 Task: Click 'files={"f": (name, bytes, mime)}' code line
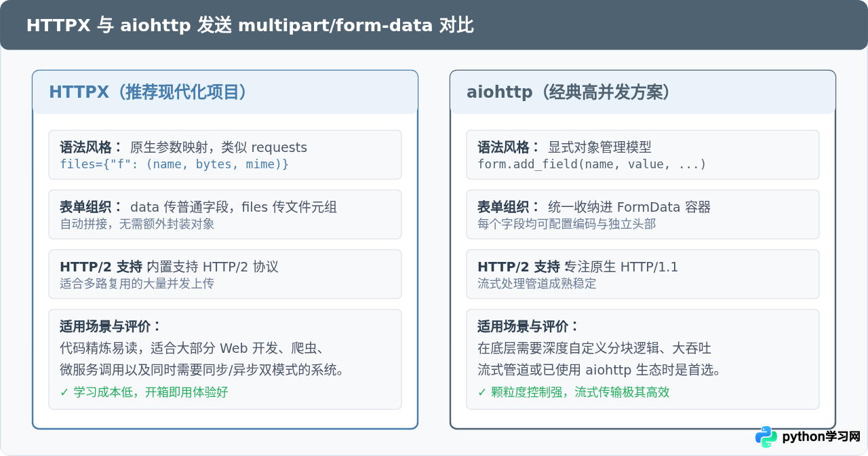pos(174,164)
